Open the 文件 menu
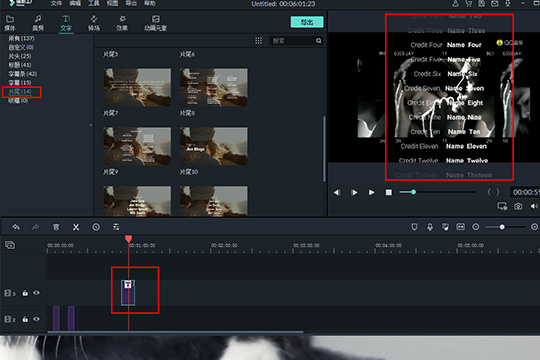This screenshot has width=540, height=360. [x=56, y=3]
